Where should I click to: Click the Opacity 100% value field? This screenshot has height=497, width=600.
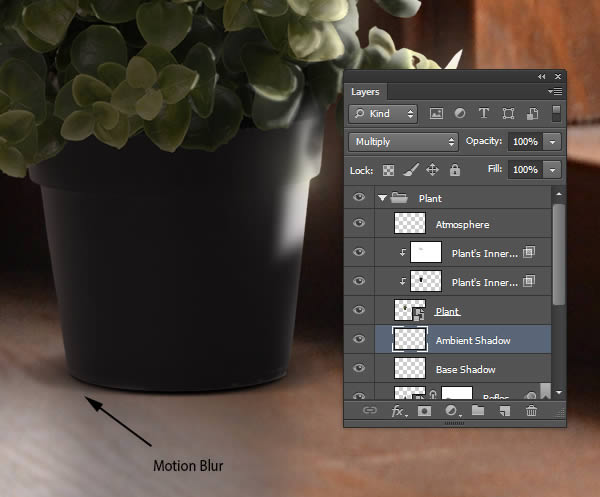click(x=525, y=142)
